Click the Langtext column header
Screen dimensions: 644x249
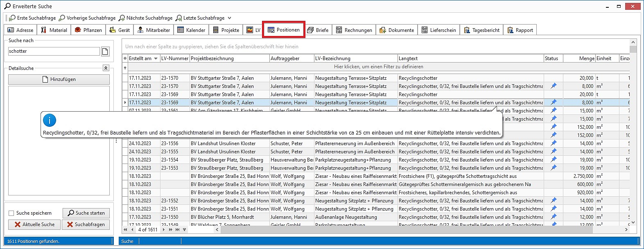click(471, 58)
